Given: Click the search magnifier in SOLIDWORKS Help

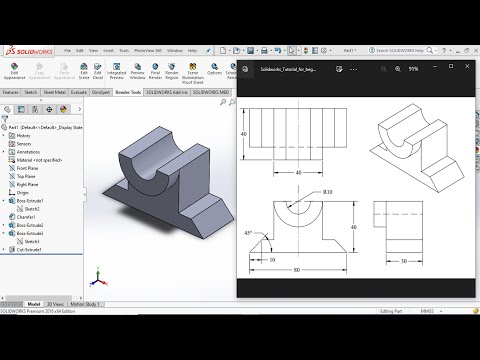Looking at the screenshot, I should point(430,50).
